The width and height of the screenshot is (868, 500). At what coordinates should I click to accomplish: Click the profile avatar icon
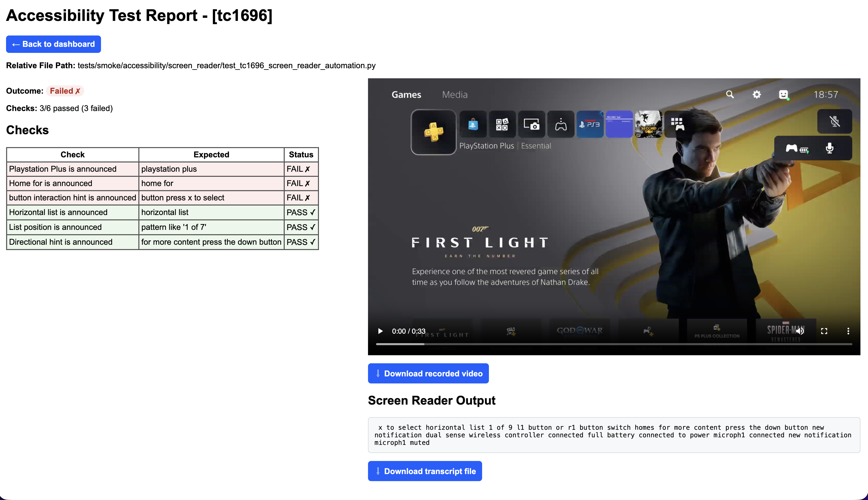coord(784,94)
